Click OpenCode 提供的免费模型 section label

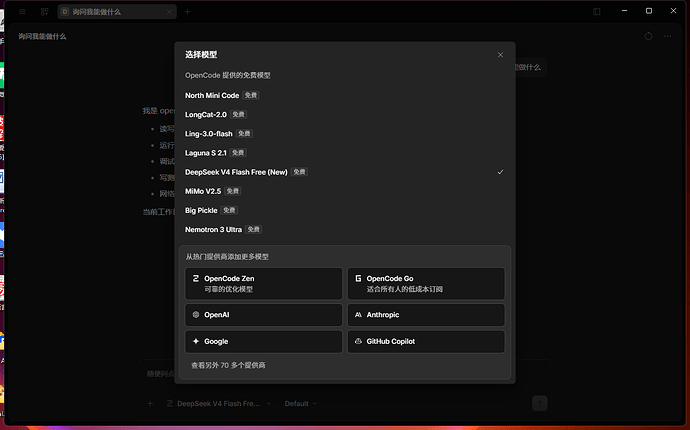click(x=228, y=75)
